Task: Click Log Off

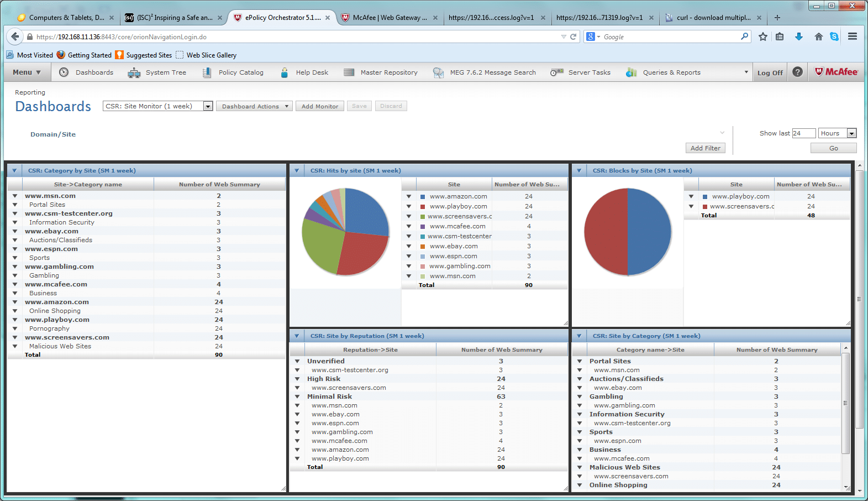Action: 770,72
